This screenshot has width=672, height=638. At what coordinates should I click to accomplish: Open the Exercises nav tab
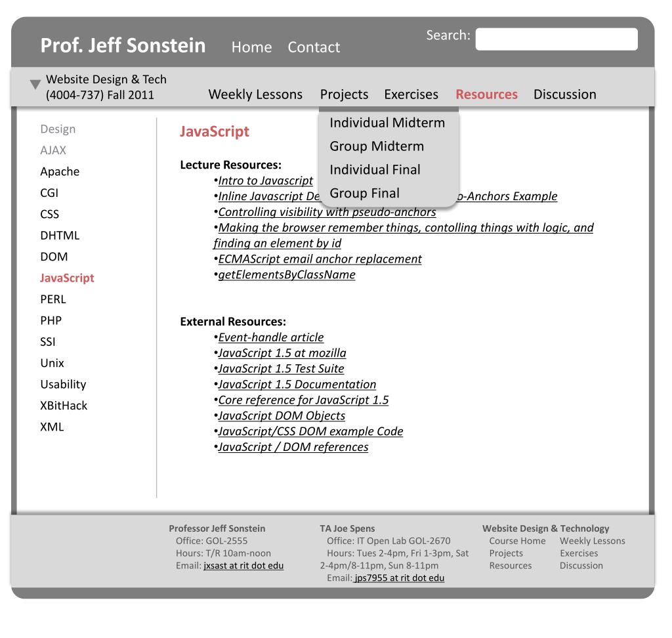(411, 95)
